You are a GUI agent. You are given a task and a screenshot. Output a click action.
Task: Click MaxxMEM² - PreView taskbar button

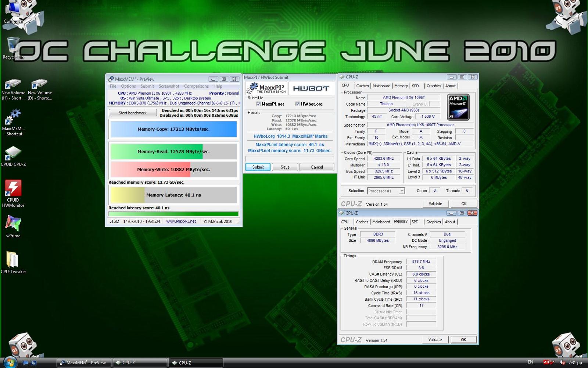(x=83, y=362)
